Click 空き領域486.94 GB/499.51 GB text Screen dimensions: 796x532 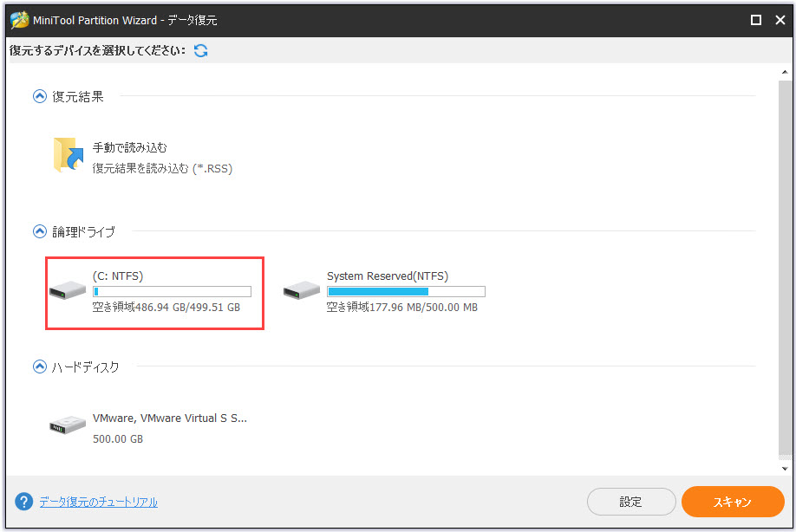166,308
